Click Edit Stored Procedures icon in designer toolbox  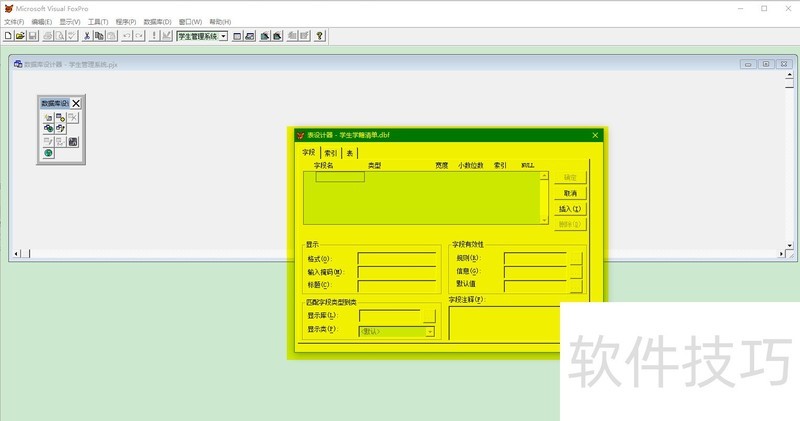(x=73, y=142)
